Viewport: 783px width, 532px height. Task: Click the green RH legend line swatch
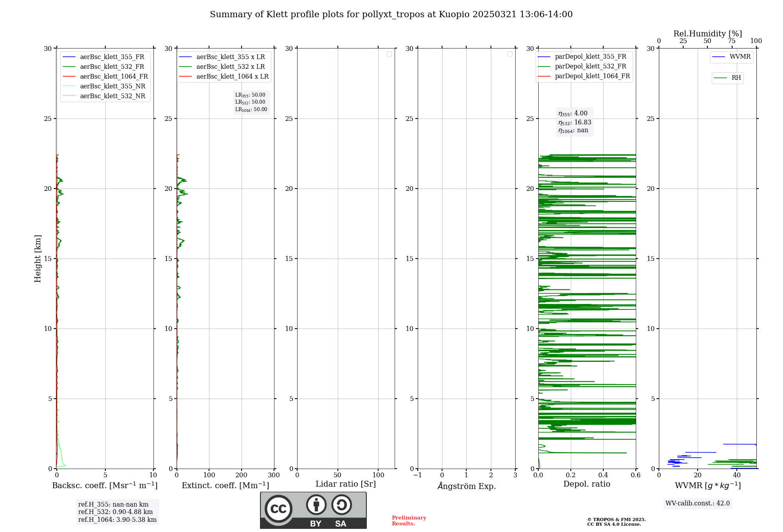(720, 78)
